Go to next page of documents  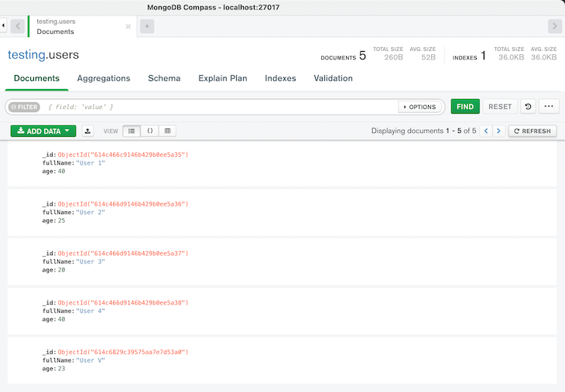click(x=498, y=131)
